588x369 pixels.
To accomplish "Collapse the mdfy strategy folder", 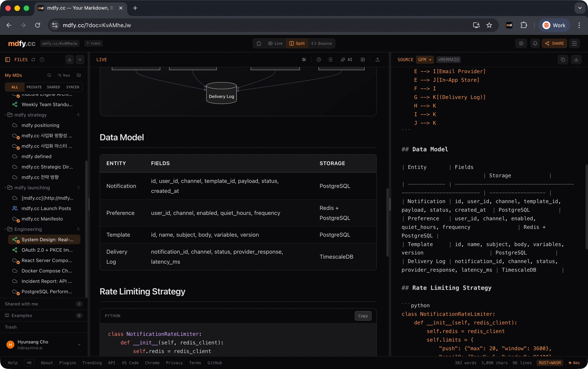I will [6, 115].
